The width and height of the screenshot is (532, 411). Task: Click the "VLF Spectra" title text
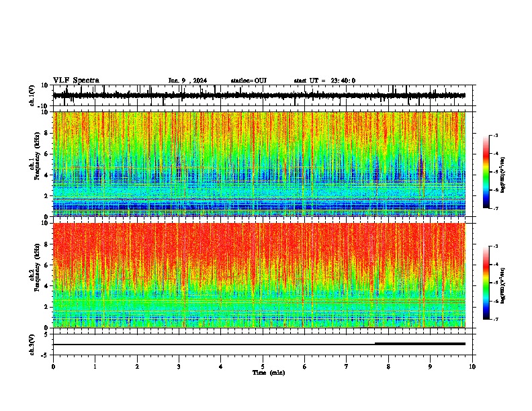pos(76,81)
